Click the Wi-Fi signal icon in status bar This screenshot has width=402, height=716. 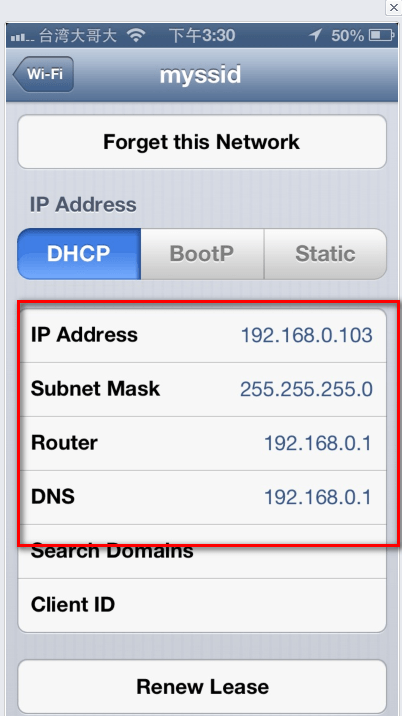tap(136, 35)
